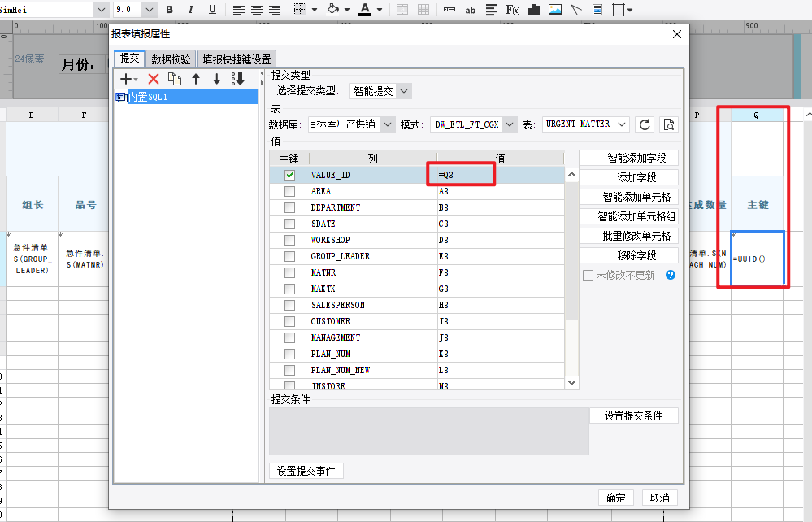Screen dimensions: 812x522
Task: Refresh the database table list
Action: (645, 124)
